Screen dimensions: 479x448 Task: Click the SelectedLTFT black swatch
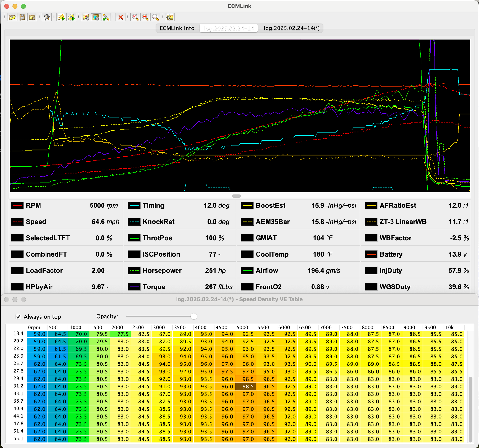(x=17, y=238)
